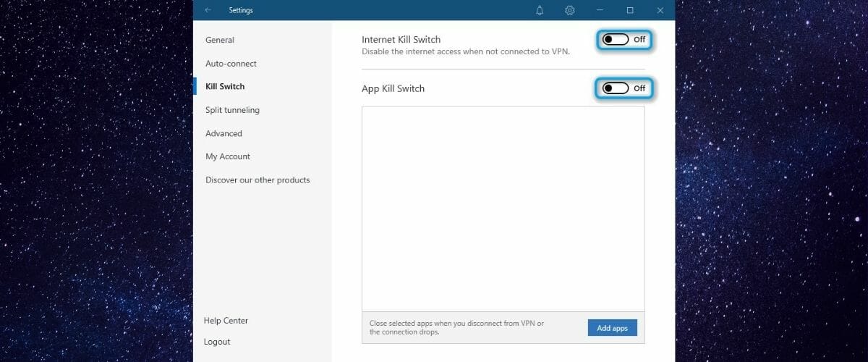Select Kill Switch in the sidebar

click(x=225, y=86)
